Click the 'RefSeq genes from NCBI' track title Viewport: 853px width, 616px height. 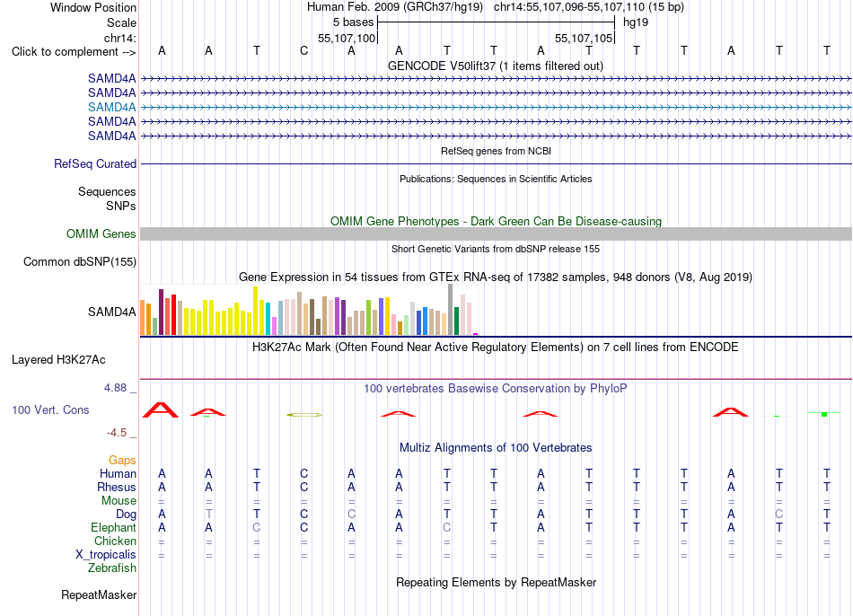pyautogui.click(x=497, y=151)
